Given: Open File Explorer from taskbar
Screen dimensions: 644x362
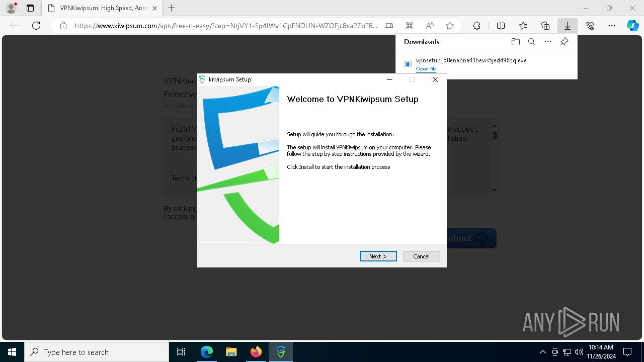Looking at the screenshot, I should (231, 352).
